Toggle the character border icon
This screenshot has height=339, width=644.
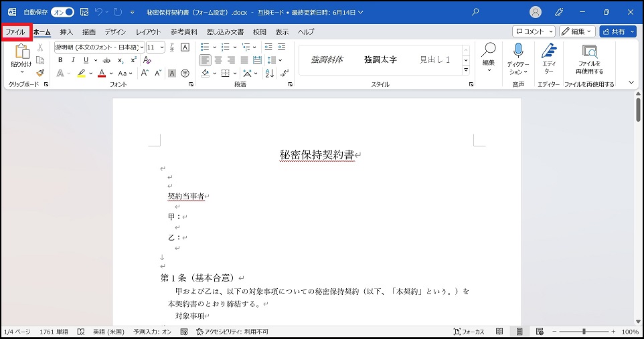coord(185,47)
